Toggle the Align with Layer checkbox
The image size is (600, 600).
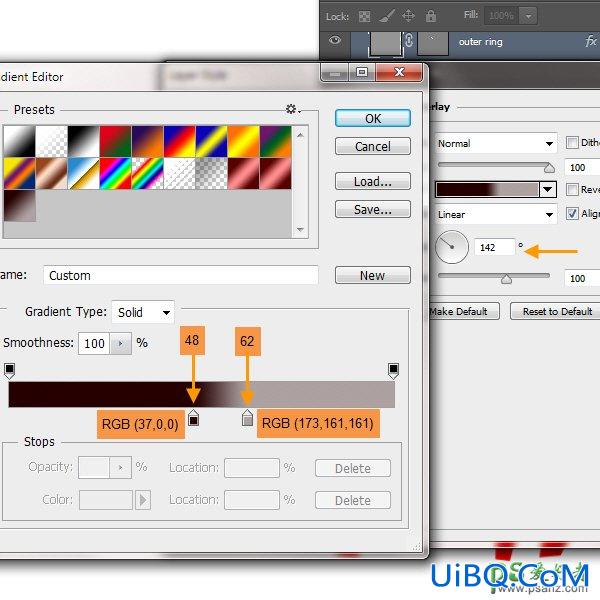572,213
